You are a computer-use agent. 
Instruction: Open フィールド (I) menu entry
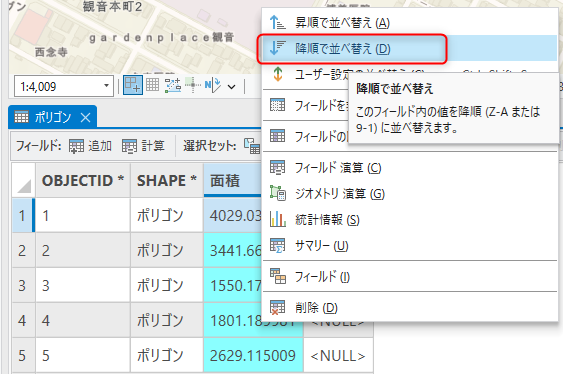pyautogui.click(x=410, y=276)
